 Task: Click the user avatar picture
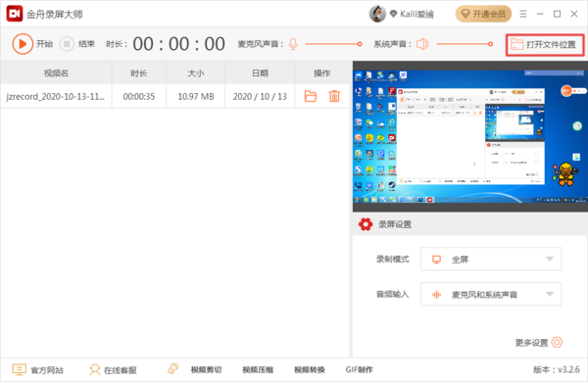[377, 14]
